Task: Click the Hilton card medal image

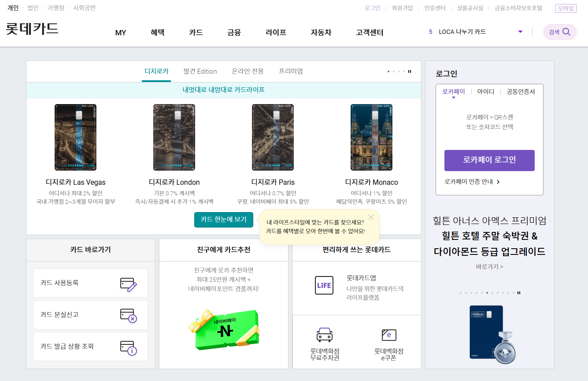Action: click(493, 334)
